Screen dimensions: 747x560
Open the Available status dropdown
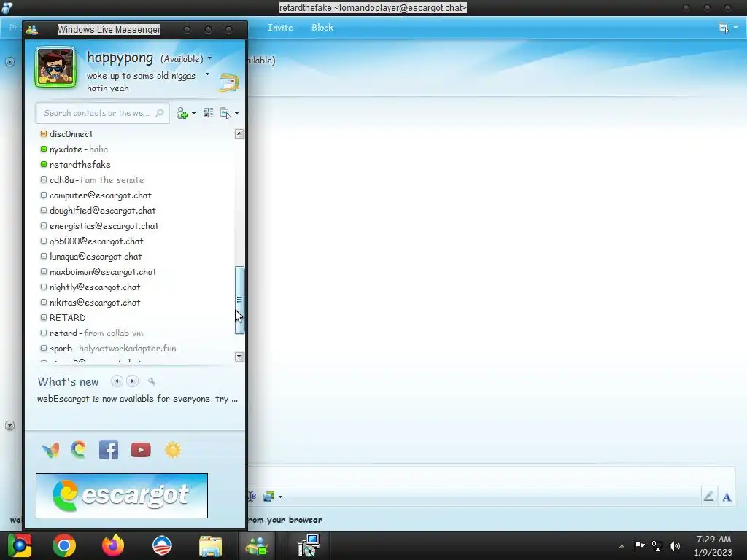click(186, 58)
